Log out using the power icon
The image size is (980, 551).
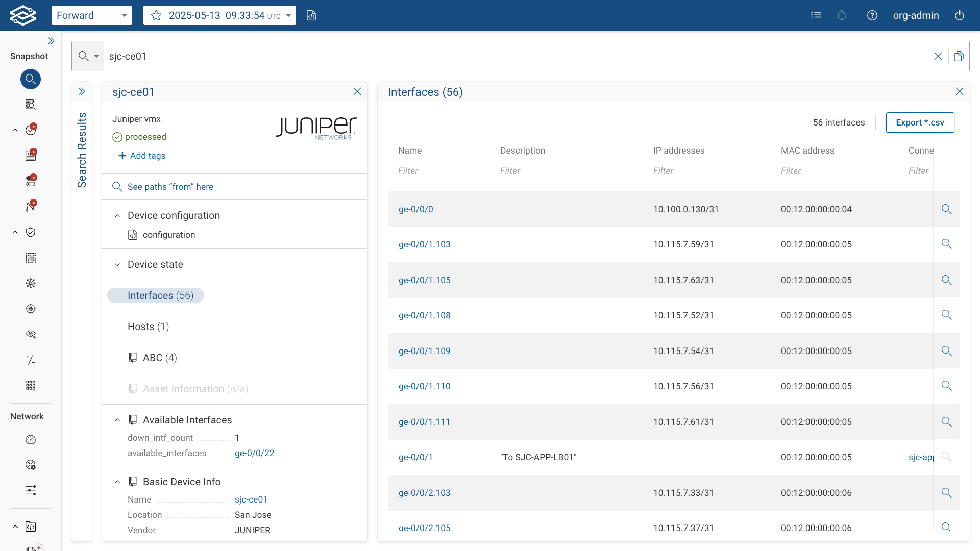pyautogui.click(x=960, y=15)
